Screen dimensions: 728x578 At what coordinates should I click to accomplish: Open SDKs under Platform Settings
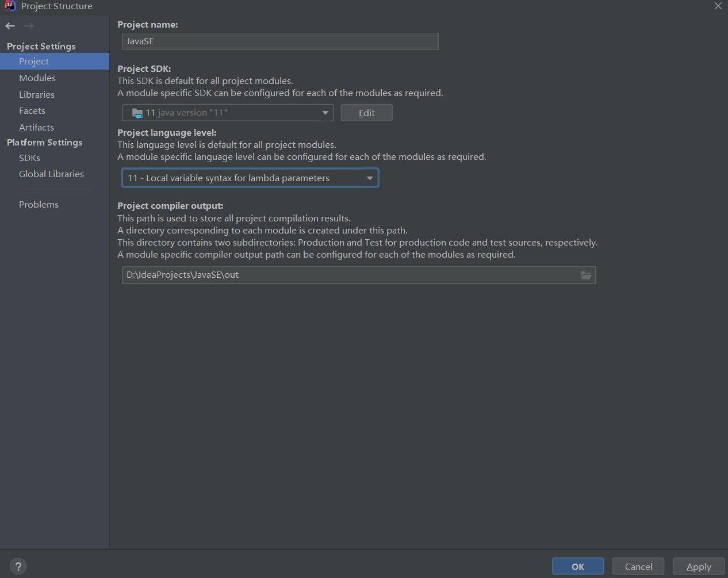pos(29,158)
